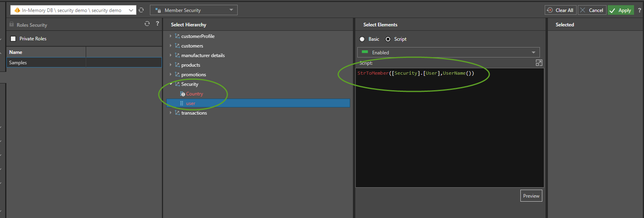The width and height of the screenshot is (644, 218).
Task: Click the products table icon
Action: (177, 65)
